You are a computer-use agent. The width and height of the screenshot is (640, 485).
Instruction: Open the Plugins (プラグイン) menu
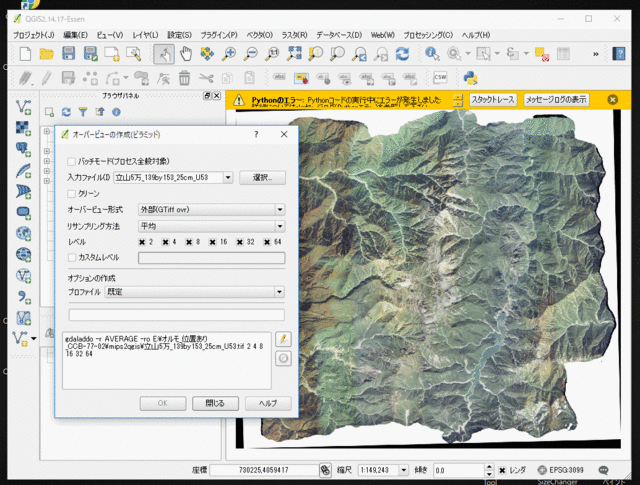219,35
